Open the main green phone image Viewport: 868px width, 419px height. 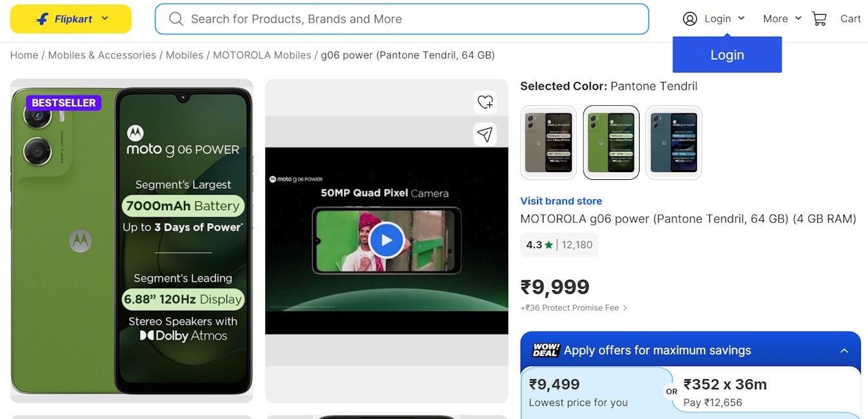click(x=132, y=240)
